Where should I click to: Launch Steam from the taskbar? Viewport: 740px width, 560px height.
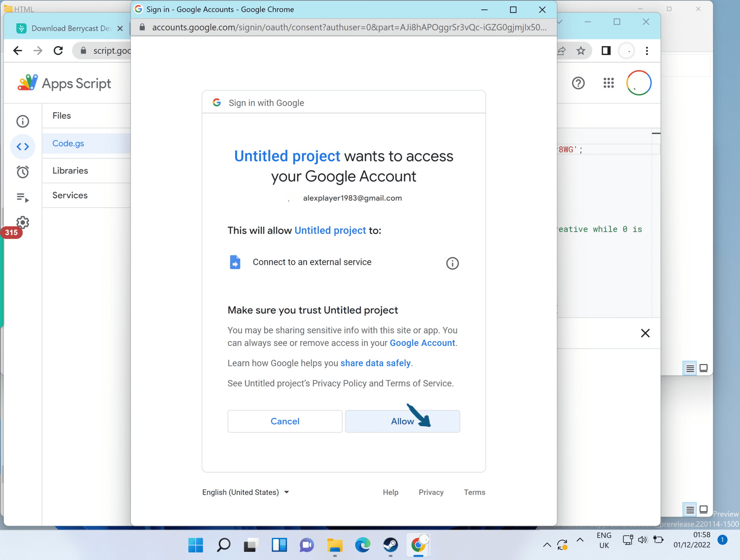391,545
